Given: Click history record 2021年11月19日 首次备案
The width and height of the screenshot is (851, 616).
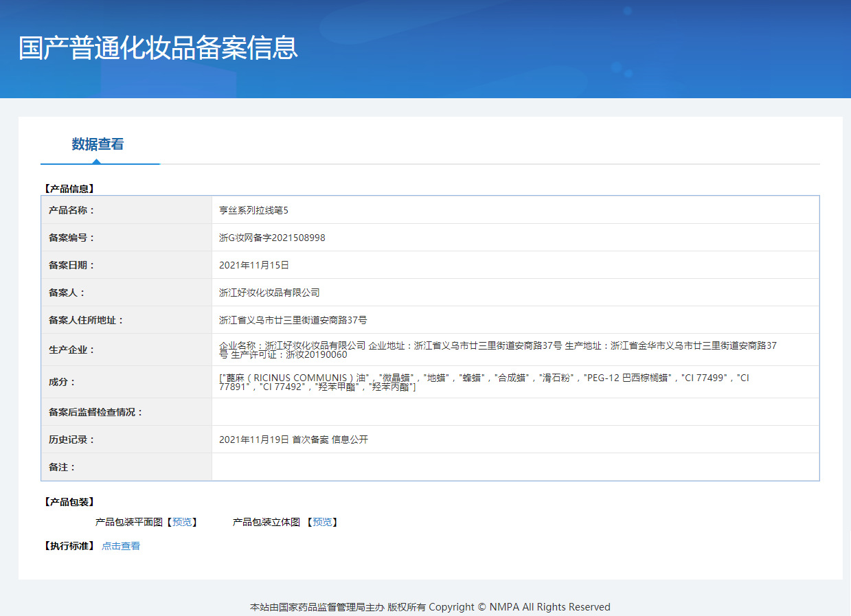Looking at the screenshot, I should click(293, 440).
